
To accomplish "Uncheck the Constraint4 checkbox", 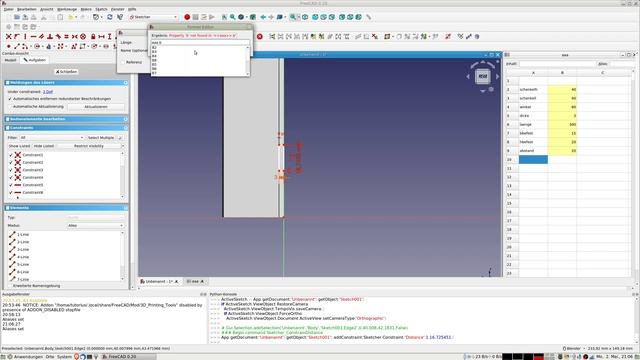I will tap(11, 178).
